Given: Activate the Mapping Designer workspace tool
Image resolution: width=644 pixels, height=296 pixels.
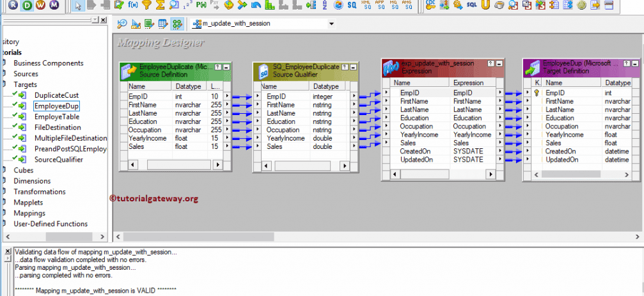Looking at the screenshot, I should [x=177, y=24].
